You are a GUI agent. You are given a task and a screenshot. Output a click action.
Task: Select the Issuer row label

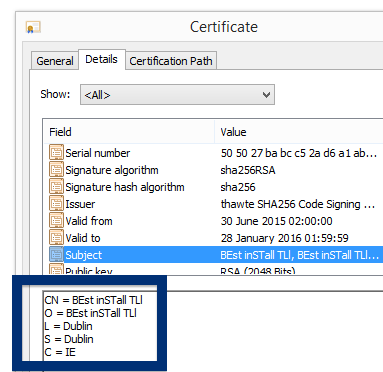80,204
